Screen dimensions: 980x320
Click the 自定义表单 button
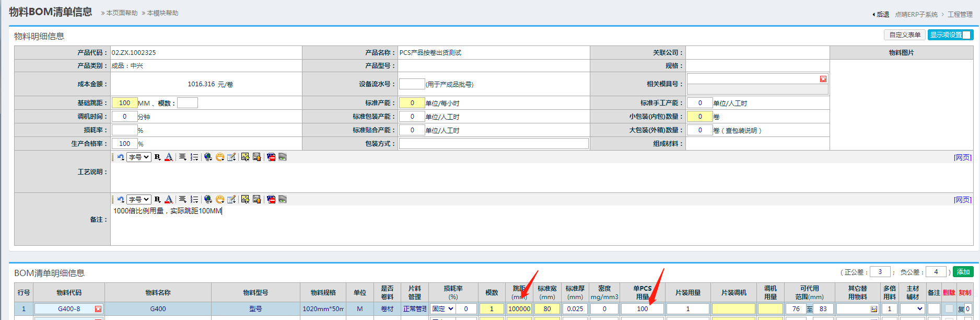tap(905, 35)
